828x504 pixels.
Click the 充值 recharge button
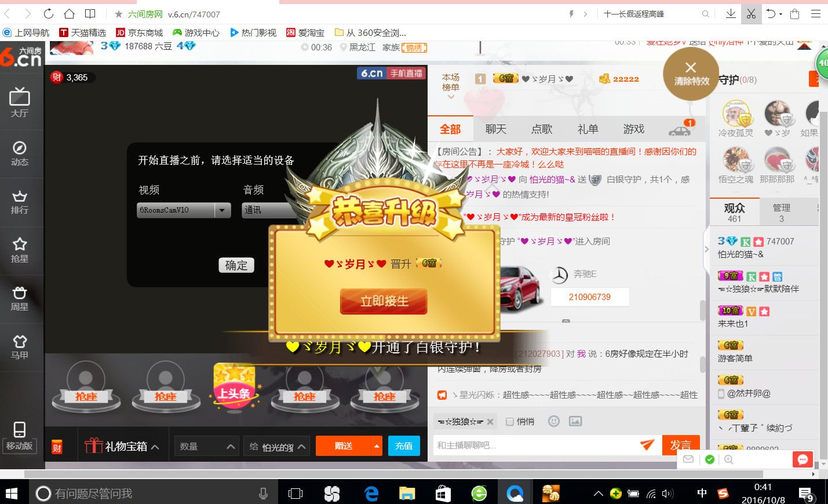pyautogui.click(x=404, y=446)
